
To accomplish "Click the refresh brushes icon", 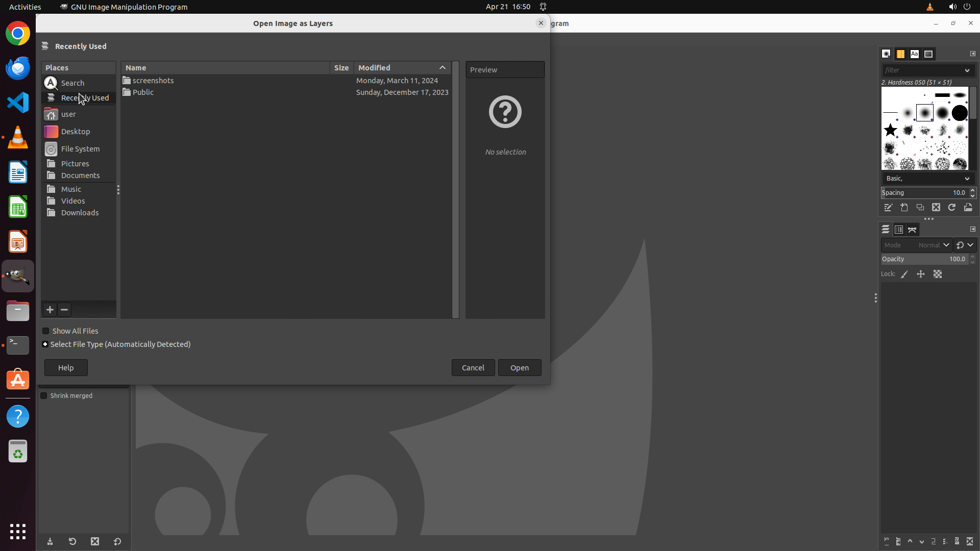I will [x=952, y=208].
